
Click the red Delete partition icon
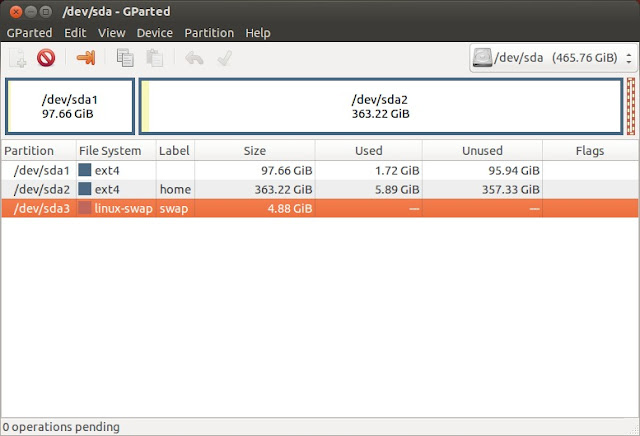[x=46, y=58]
